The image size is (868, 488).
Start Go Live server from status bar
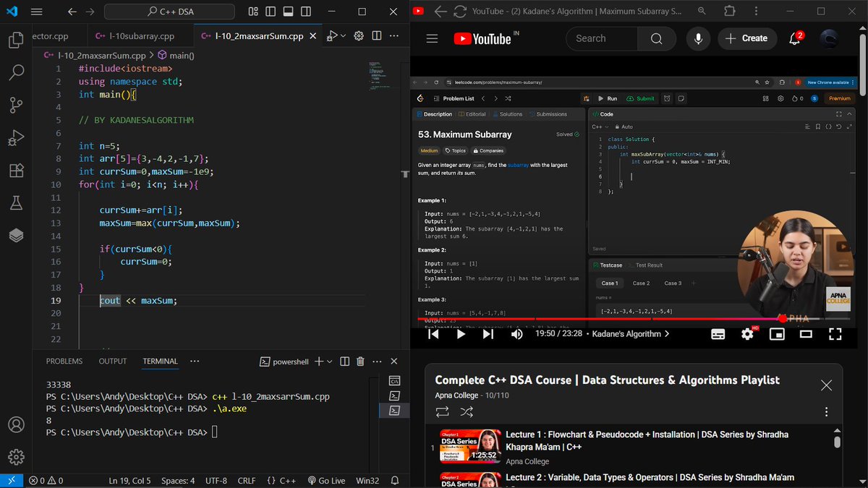[x=327, y=481]
